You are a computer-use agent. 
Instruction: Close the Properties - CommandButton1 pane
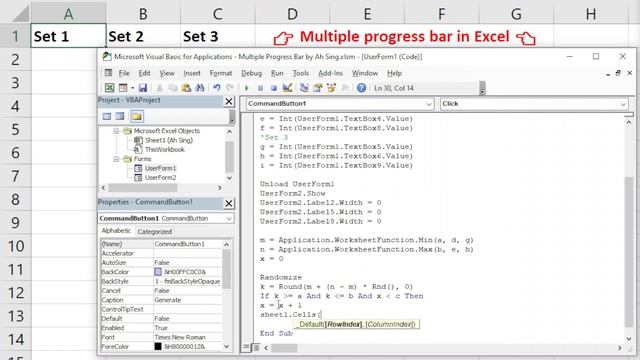(229, 203)
